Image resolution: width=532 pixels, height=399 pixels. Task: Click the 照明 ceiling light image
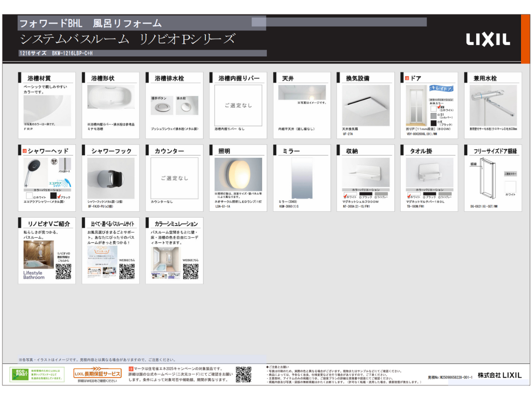pyautogui.click(x=238, y=175)
